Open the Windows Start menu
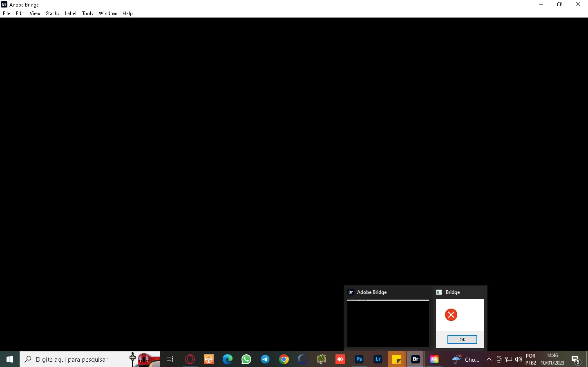The width and height of the screenshot is (588, 367). (10, 359)
